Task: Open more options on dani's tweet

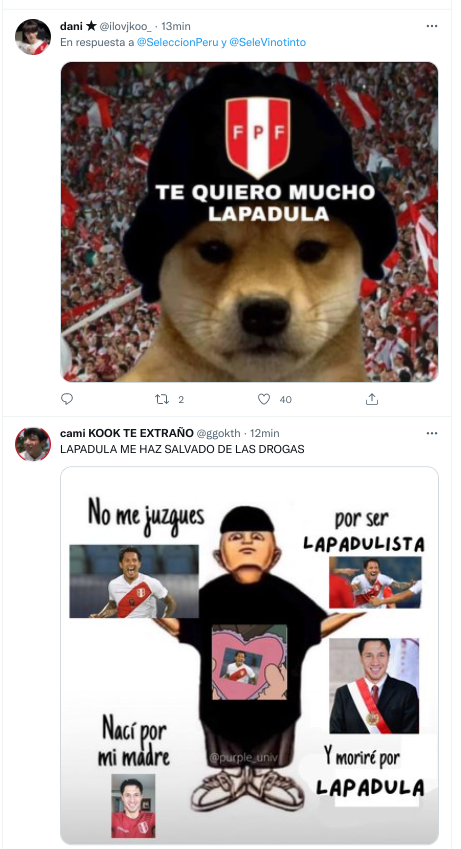Action: [x=432, y=26]
